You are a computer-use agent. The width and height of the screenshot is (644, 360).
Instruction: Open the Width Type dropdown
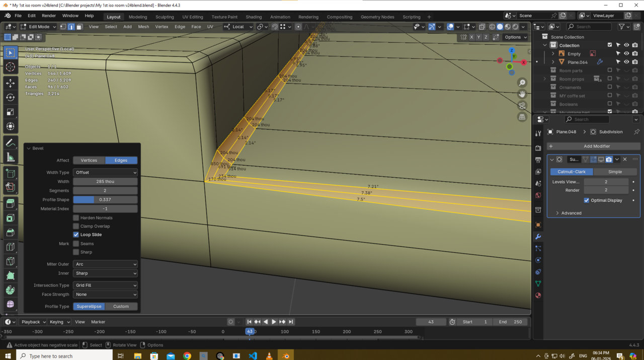105,173
